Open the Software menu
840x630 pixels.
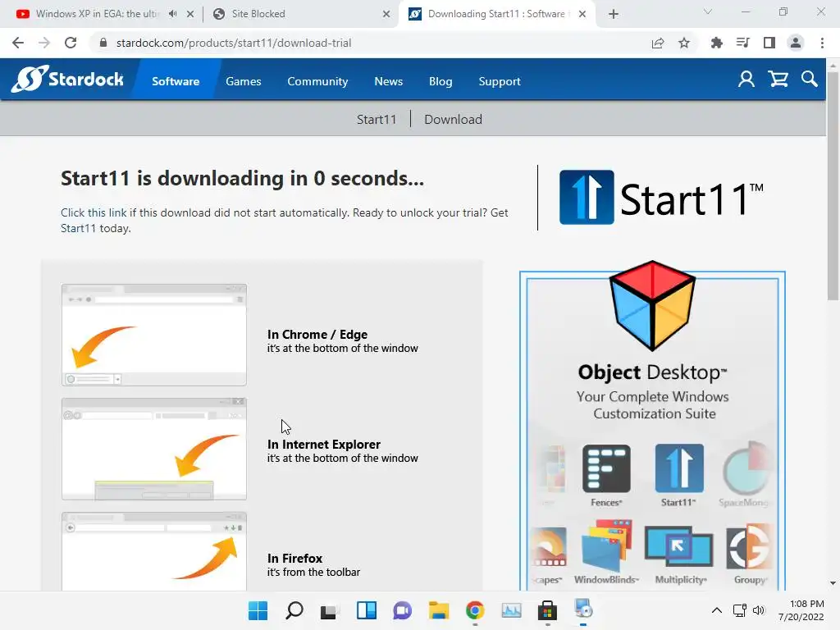pyautogui.click(x=176, y=81)
